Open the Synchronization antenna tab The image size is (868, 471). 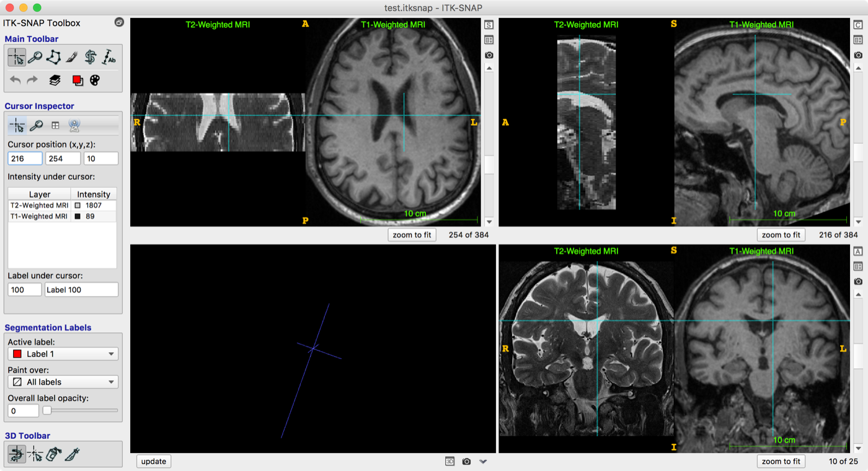(x=74, y=125)
